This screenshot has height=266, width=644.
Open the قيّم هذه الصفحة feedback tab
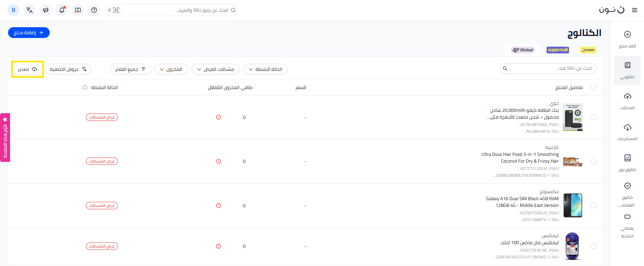5,137
